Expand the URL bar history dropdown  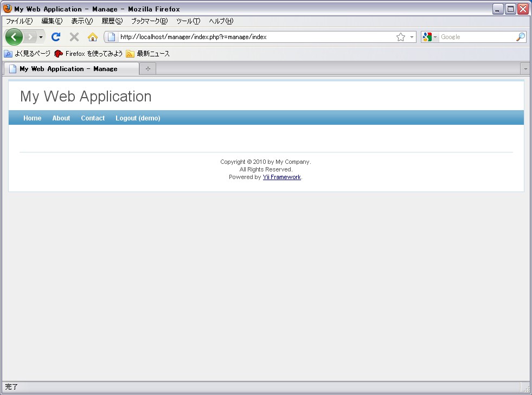[x=412, y=37]
